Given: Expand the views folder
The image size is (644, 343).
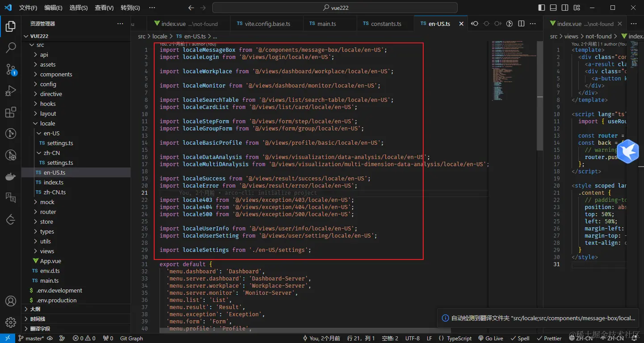Looking at the screenshot, I should pyautogui.click(x=76, y=251).
